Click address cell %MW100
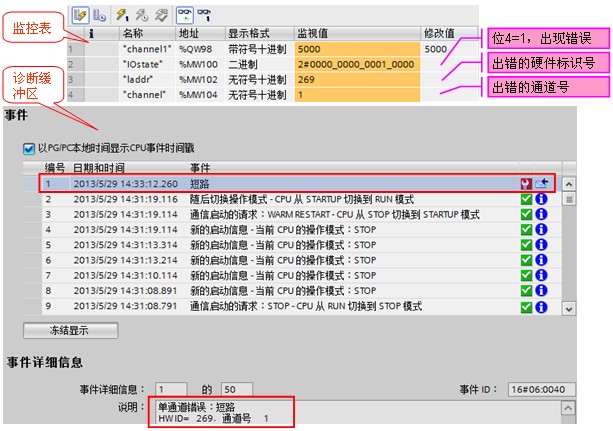Screen dimensions: 613x431 click(200, 64)
